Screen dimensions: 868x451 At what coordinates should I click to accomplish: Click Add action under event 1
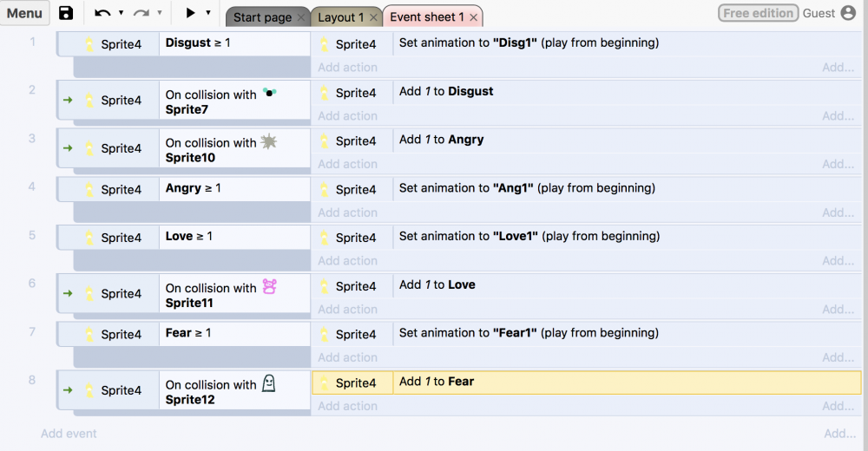347,68
